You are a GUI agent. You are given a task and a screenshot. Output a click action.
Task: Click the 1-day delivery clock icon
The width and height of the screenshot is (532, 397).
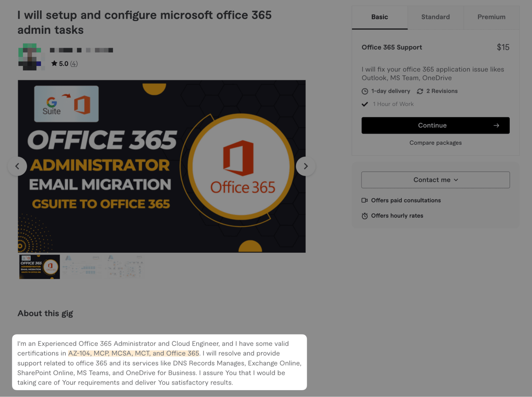[365, 91]
